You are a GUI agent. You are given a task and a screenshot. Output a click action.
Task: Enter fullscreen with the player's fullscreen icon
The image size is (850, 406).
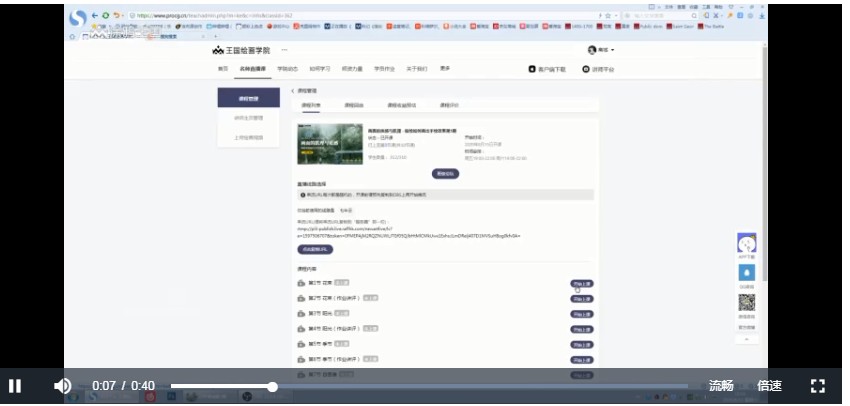(817, 386)
